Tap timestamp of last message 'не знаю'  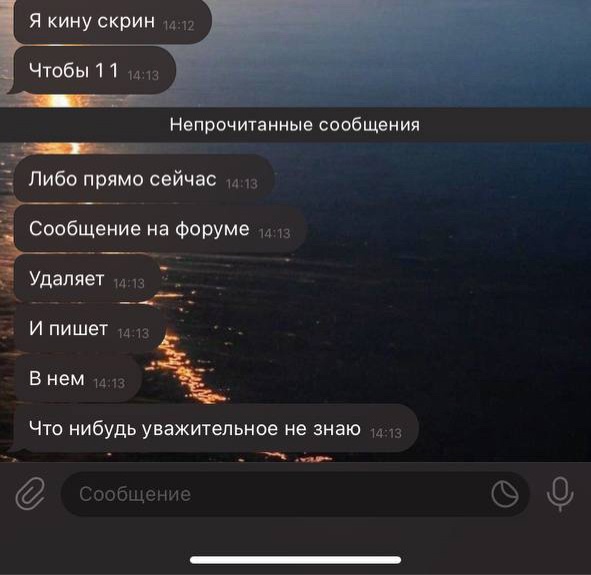[386, 433]
